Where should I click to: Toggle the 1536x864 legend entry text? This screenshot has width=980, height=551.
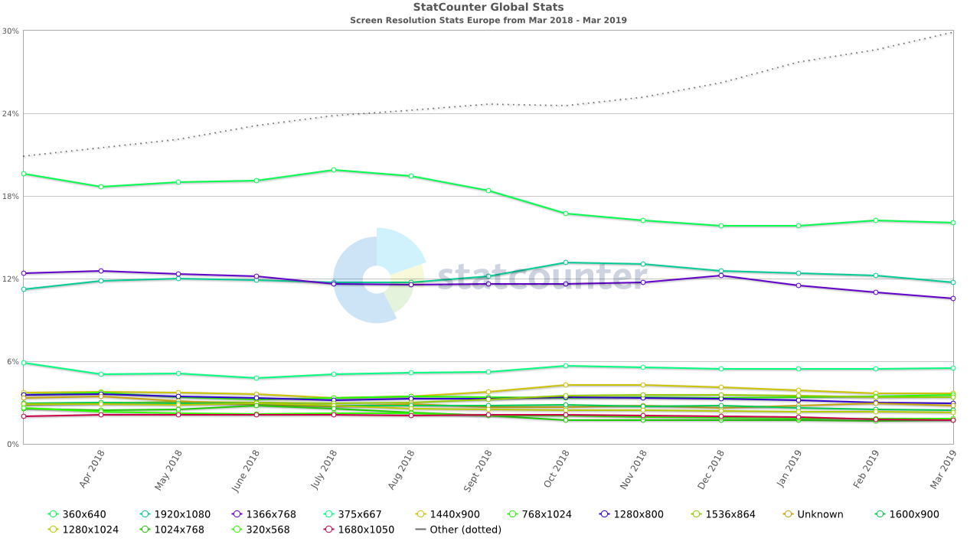730,514
